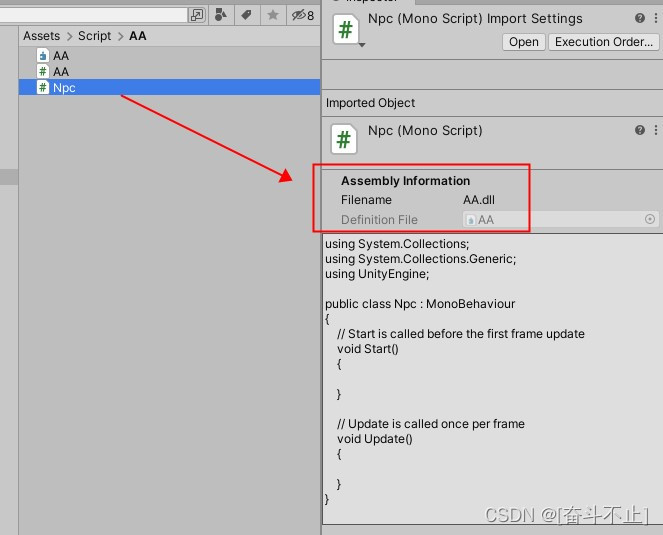Select the AA C# script file
The image size is (663, 535).
pos(169,71)
